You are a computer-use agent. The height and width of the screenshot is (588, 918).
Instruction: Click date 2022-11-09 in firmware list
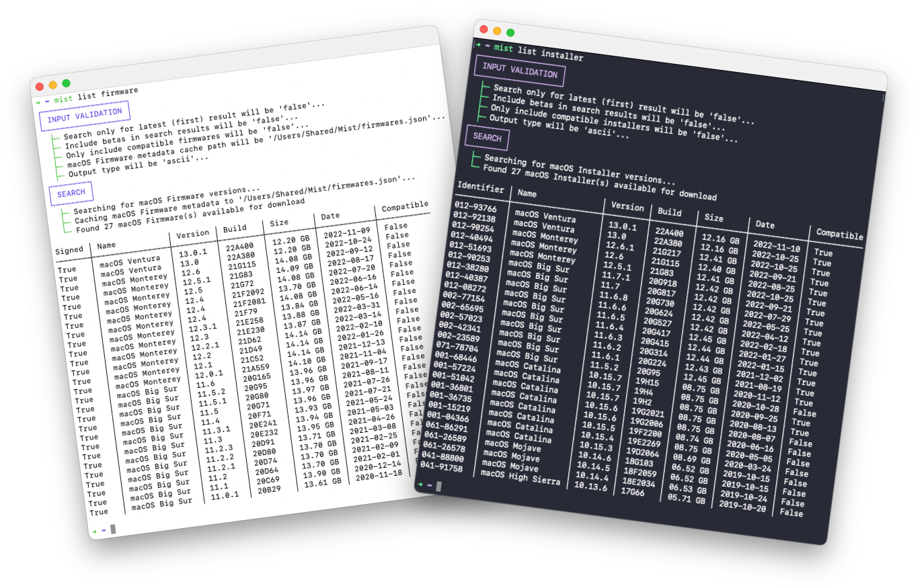click(347, 232)
